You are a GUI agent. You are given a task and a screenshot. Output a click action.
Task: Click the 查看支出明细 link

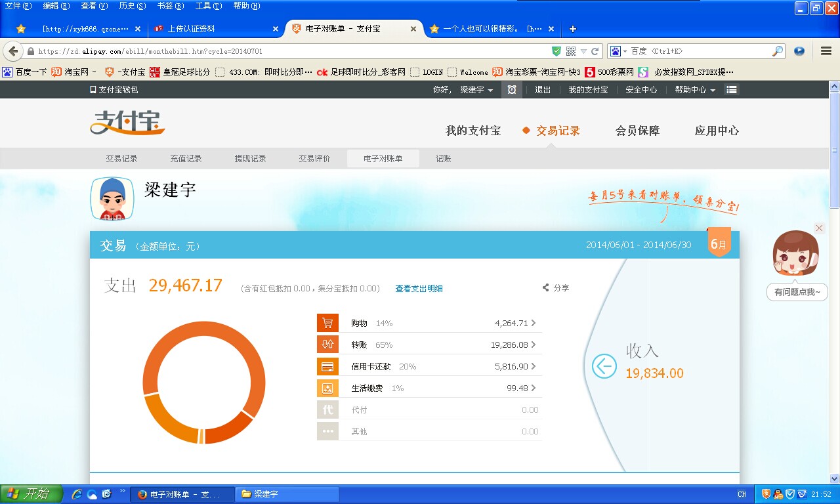click(419, 288)
